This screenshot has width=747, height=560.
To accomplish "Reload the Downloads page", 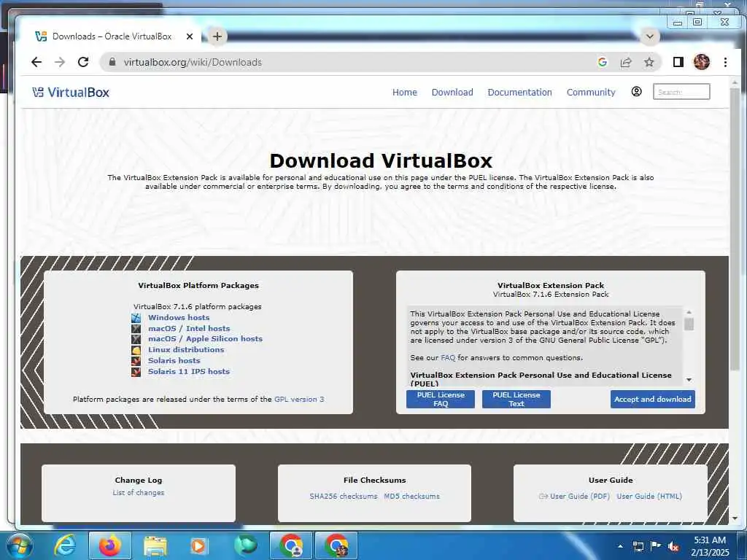I will 83,62.
